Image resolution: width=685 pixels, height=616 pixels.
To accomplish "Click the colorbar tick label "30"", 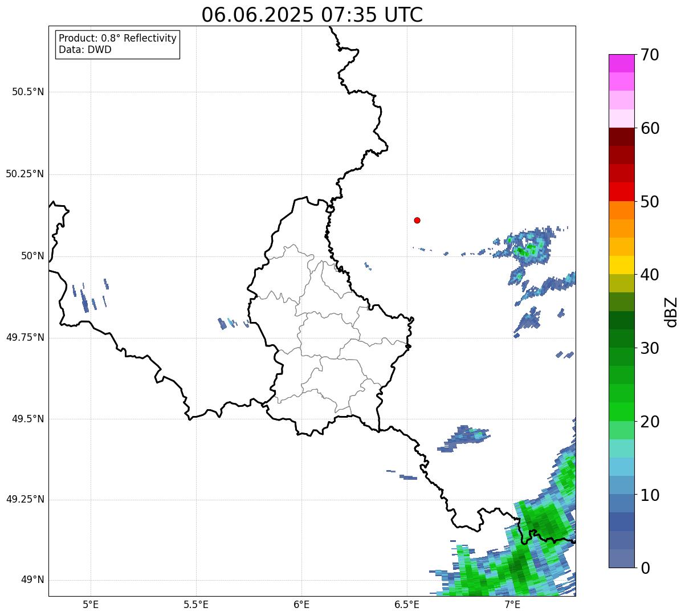I will pyautogui.click(x=650, y=348).
